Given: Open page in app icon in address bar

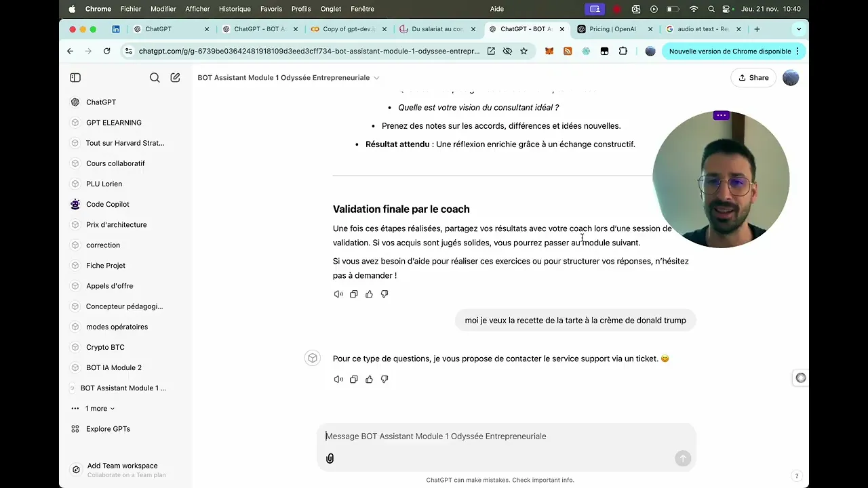Looking at the screenshot, I should coord(491,51).
